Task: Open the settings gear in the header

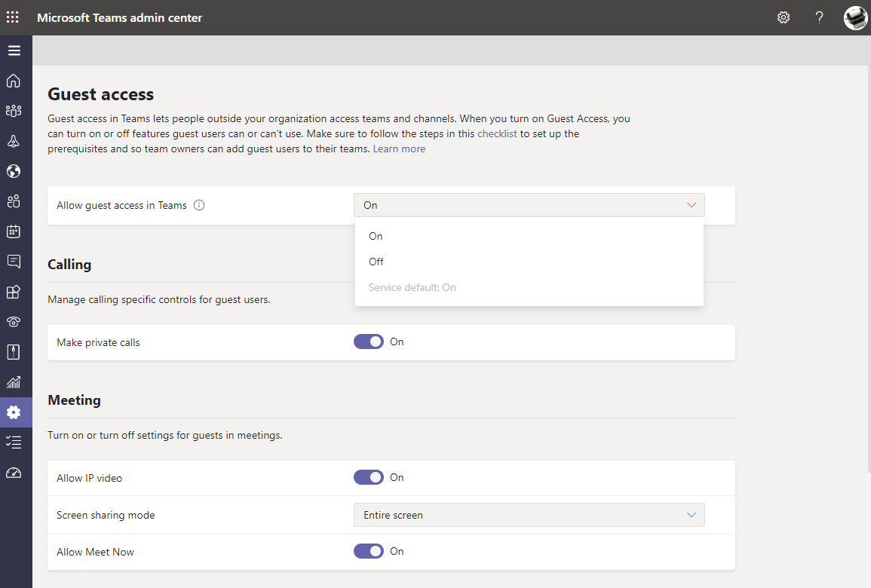Action: click(784, 18)
